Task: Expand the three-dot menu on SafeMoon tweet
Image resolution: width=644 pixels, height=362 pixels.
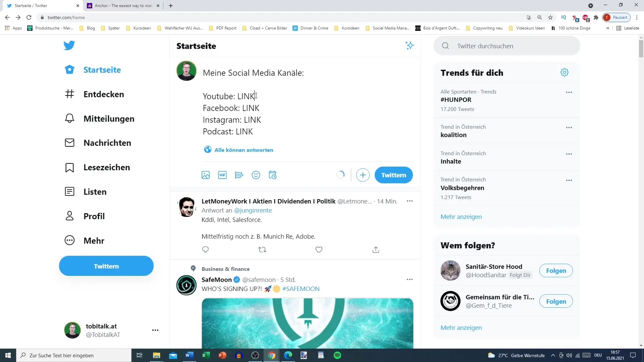Action: (410, 279)
